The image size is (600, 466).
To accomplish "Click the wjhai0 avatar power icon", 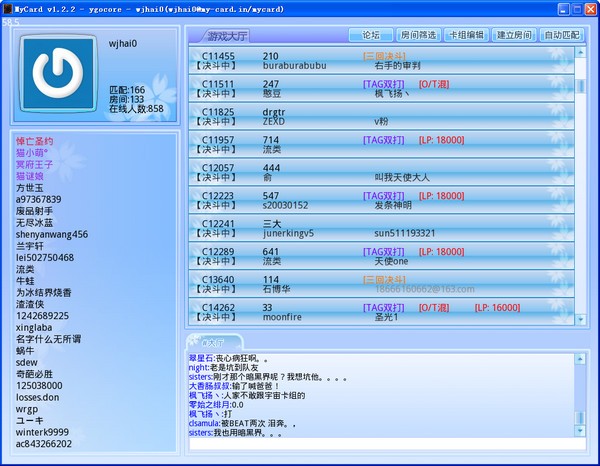I will (x=58, y=73).
